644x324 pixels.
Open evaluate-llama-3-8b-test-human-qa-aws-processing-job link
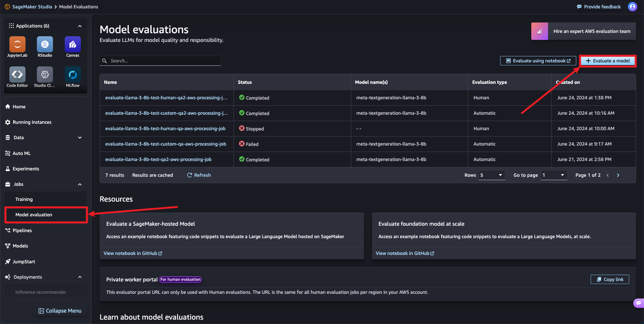[165, 128]
